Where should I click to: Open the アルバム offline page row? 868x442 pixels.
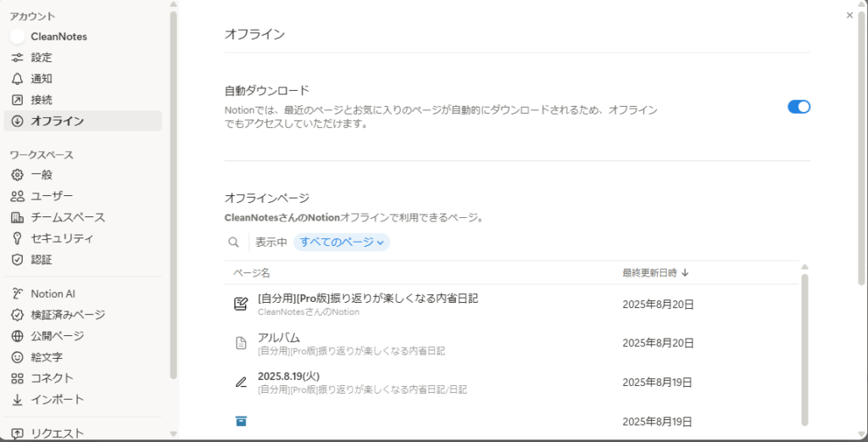pyautogui.click(x=512, y=344)
